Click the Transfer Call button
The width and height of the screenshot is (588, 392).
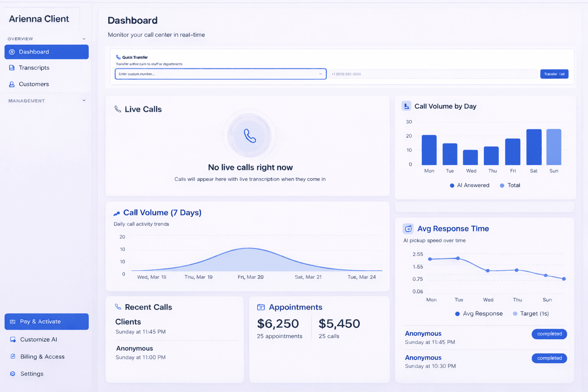pyautogui.click(x=554, y=73)
